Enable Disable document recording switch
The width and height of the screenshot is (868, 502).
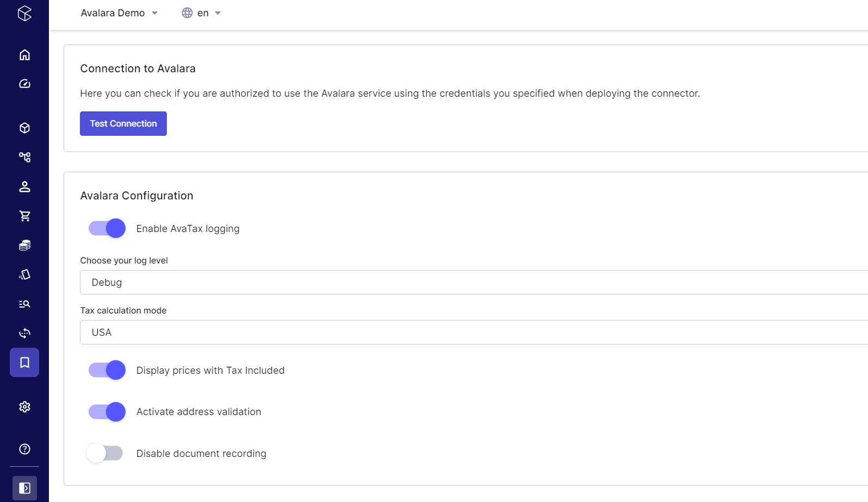click(x=105, y=453)
